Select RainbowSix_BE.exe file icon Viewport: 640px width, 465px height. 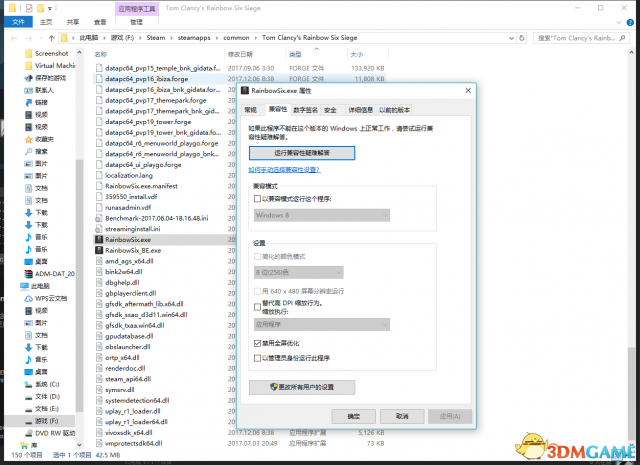click(99, 250)
